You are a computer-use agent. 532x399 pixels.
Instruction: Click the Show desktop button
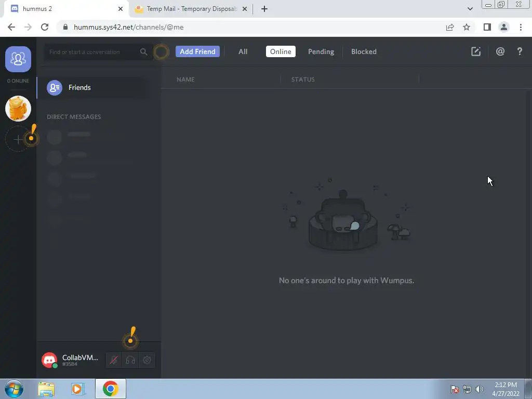[528, 389]
